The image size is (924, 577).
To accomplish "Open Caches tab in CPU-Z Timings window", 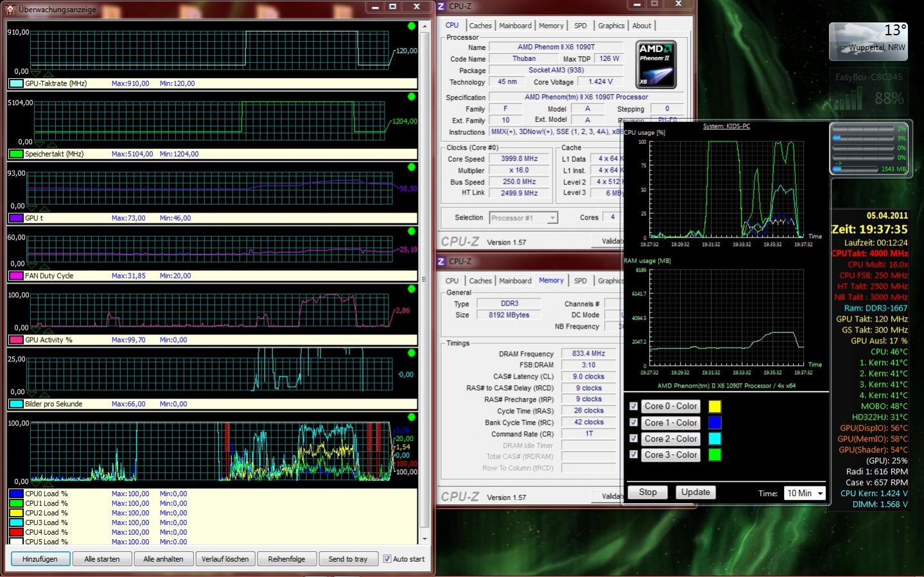I will (480, 281).
